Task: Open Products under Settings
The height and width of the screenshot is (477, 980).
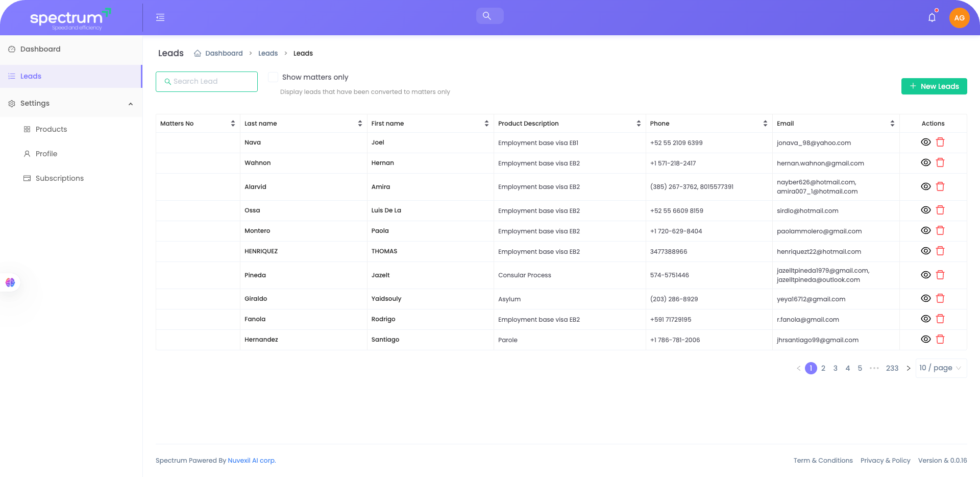Action: click(x=51, y=129)
